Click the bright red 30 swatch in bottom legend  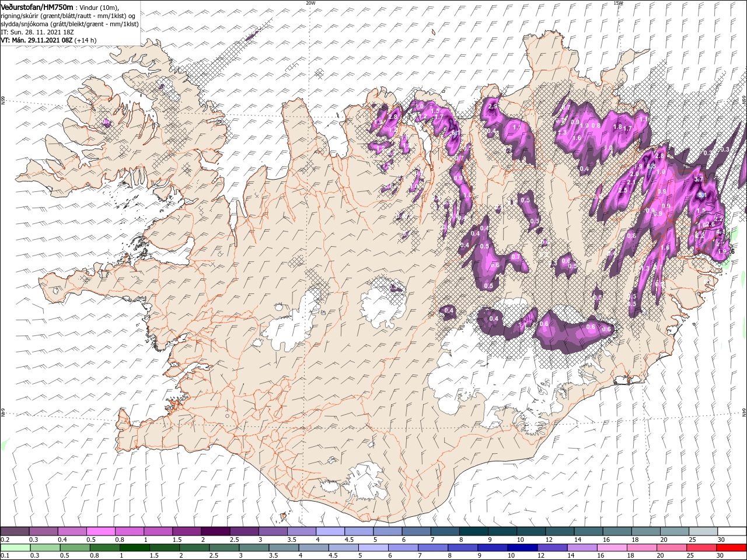pos(732,547)
